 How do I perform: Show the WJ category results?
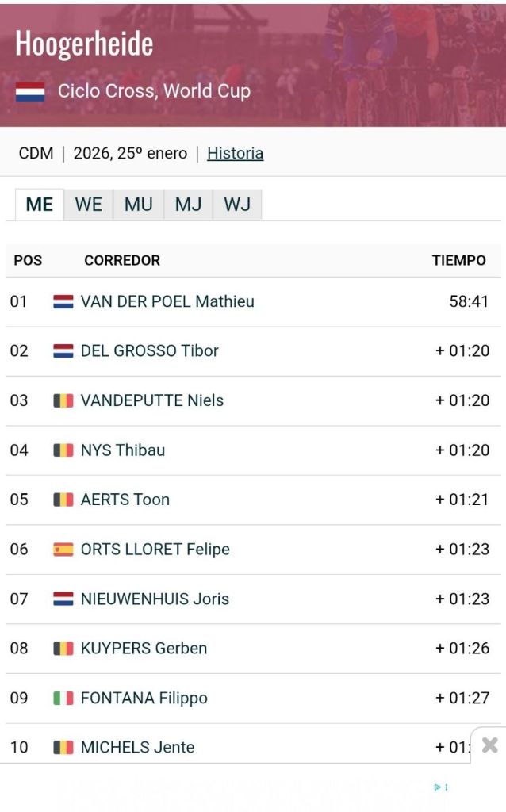237,205
